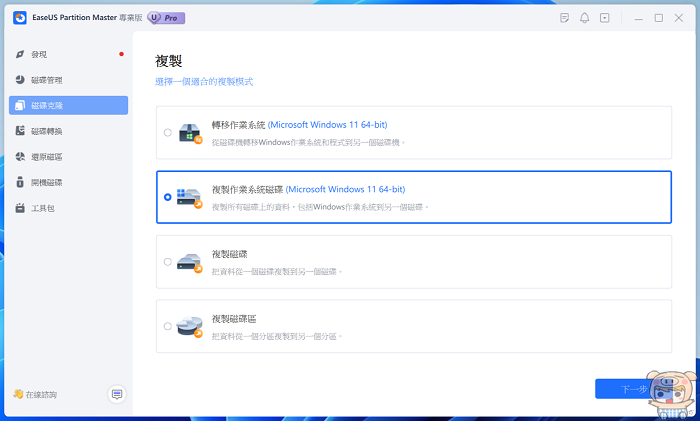Click the 下一步 button
Image resolution: width=700 pixels, height=421 pixels.
(x=632, y=389)
